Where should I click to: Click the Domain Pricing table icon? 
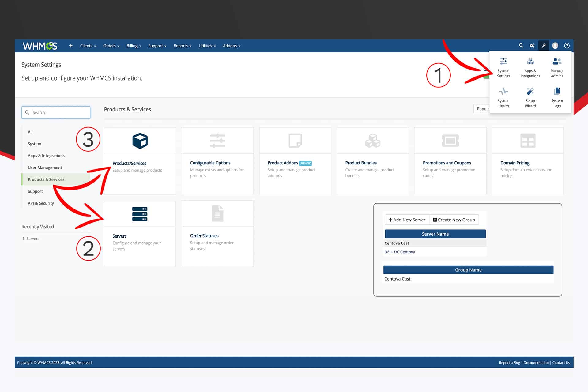528,141
